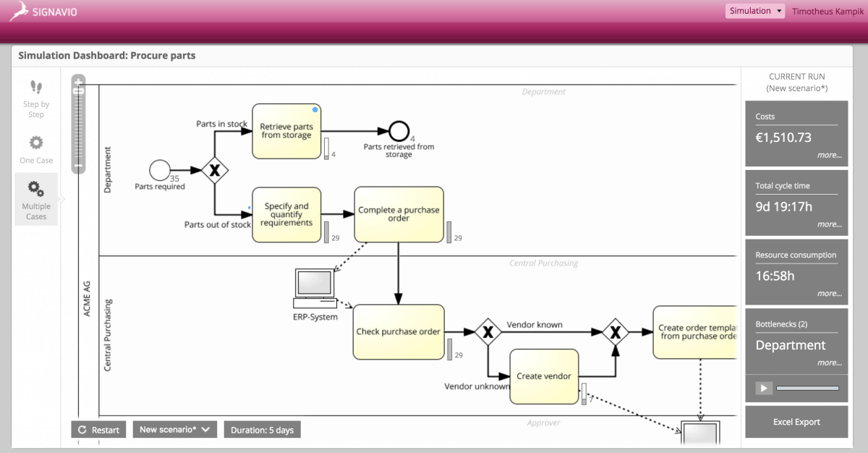Click the user name Timotheus Kampik

click(827, 12)
